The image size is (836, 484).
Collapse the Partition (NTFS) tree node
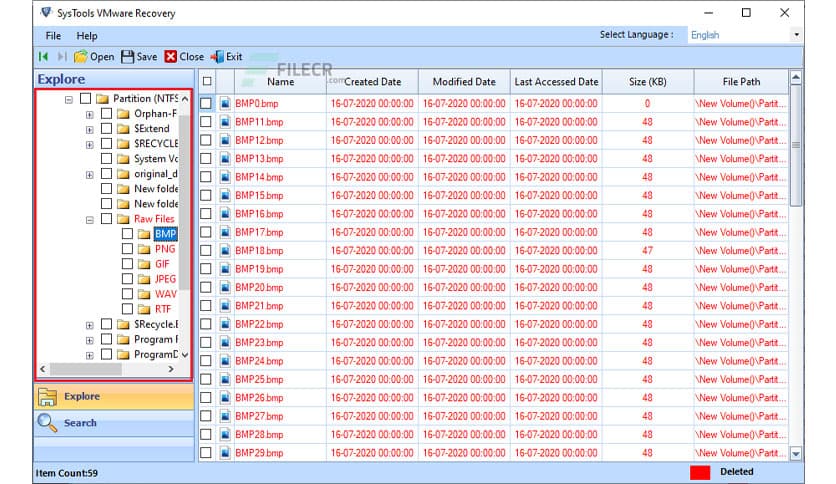[68, 100]
